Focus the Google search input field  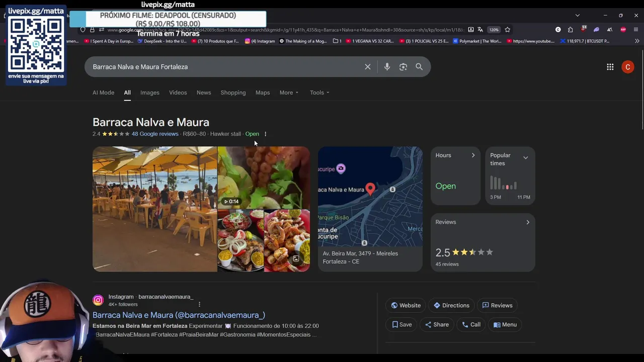(226, 67)
